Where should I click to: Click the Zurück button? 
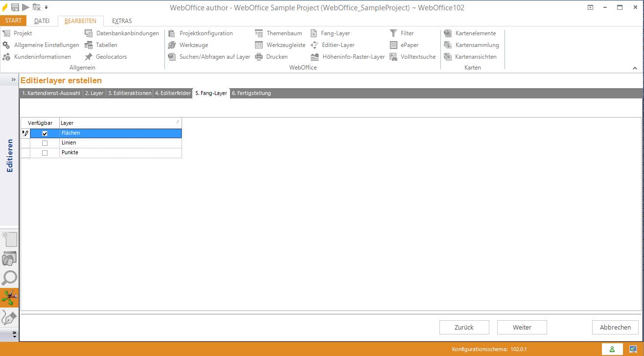(464, 327)
